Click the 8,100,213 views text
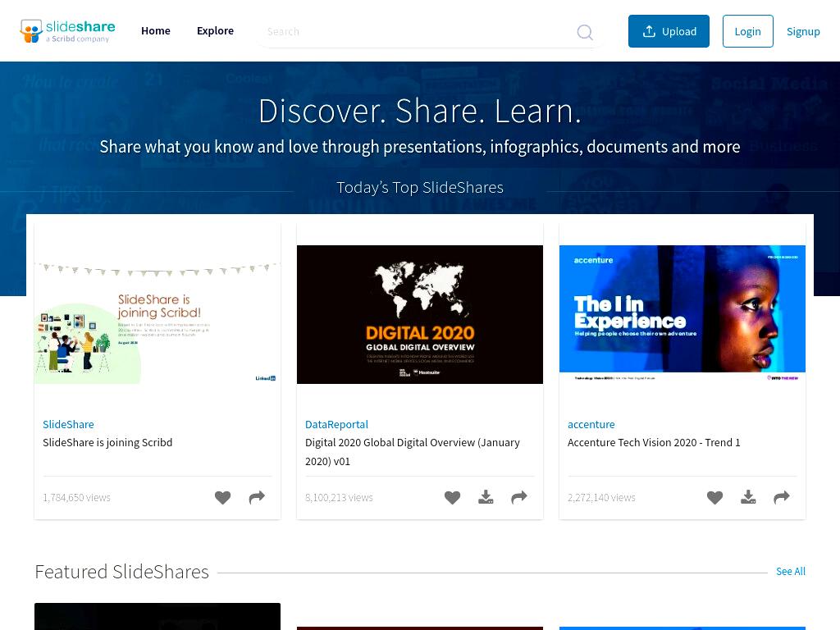 [339, 498]
